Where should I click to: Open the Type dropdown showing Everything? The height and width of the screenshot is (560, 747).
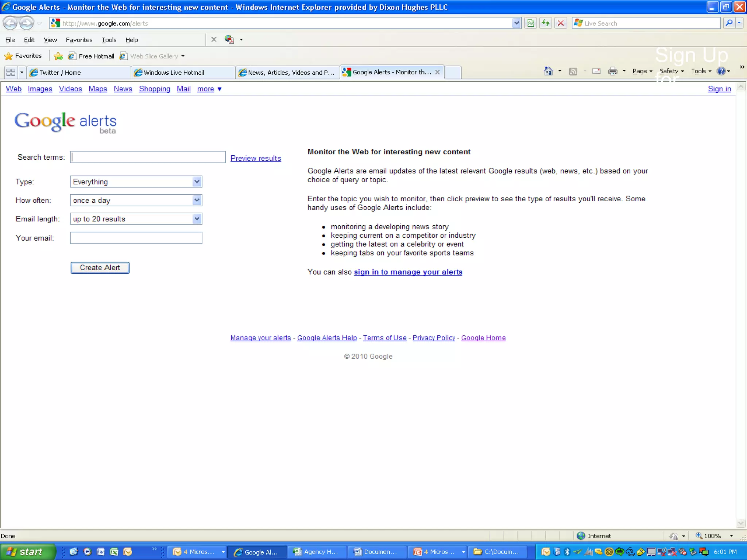[x=197, y=182]
